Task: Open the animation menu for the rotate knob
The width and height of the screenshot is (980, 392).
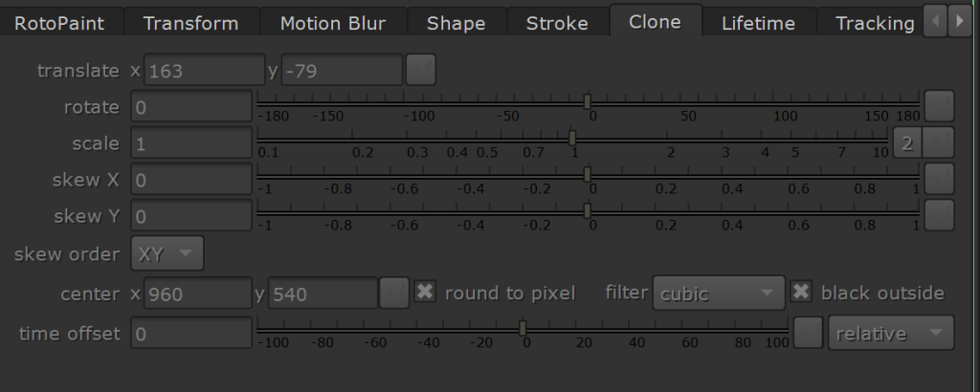Action: [x=940, y=106]
